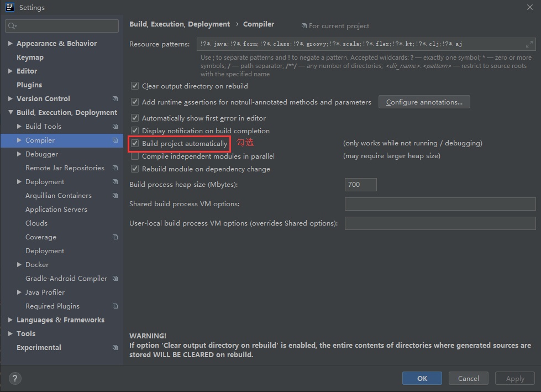Viewport: 541px width, 392px height.
Task: Toggle Clear output directory on rebuild
Action: [x=135, y=86]
